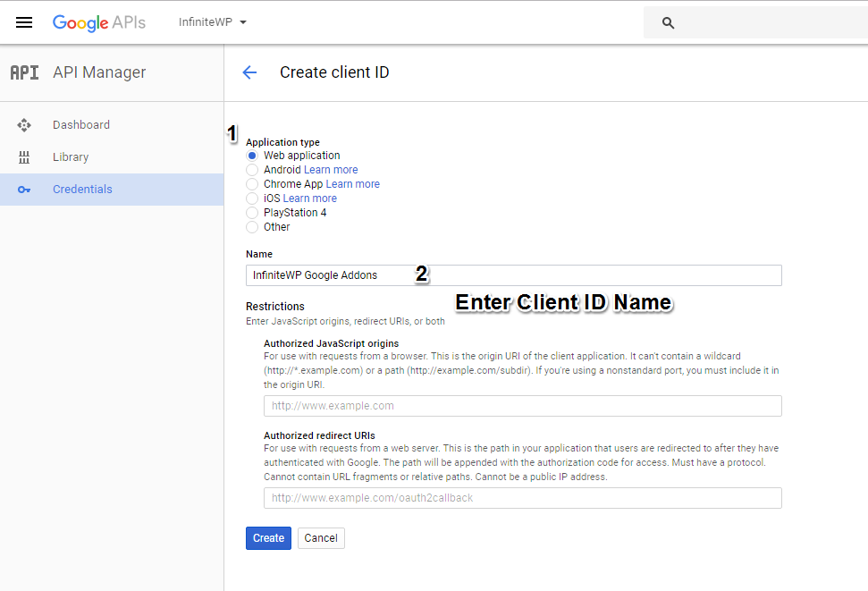
Task: Select the Web application radio button
Action: [252, 156]
